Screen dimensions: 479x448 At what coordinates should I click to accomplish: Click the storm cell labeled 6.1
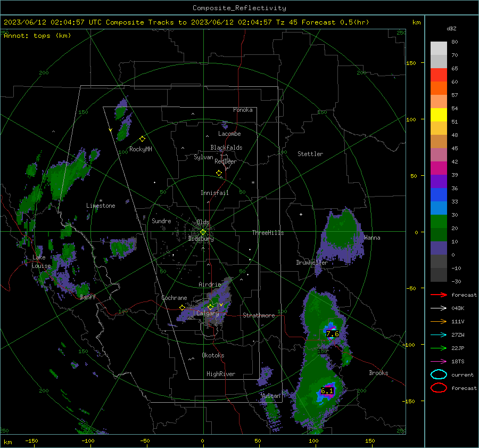tap(327, 391)
